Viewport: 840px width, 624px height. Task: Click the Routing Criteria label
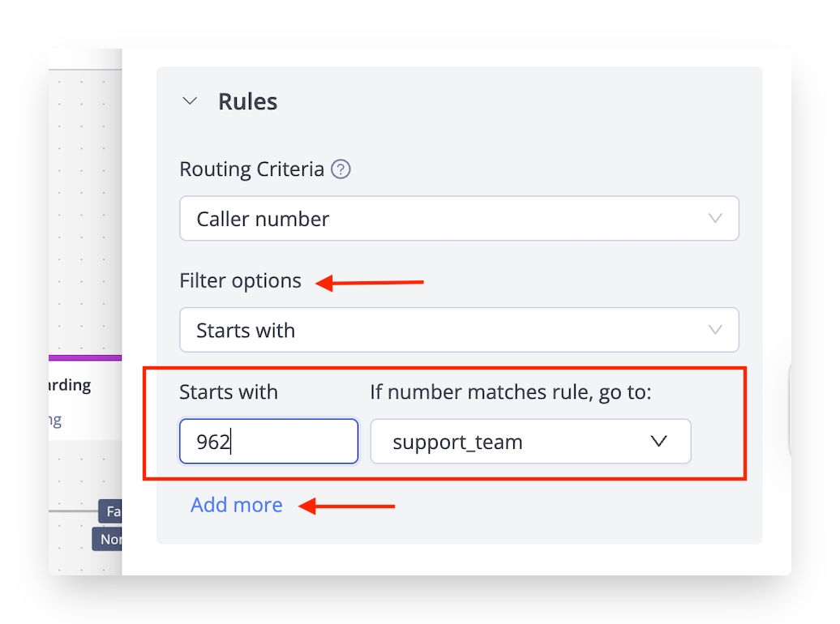[251, 169]
